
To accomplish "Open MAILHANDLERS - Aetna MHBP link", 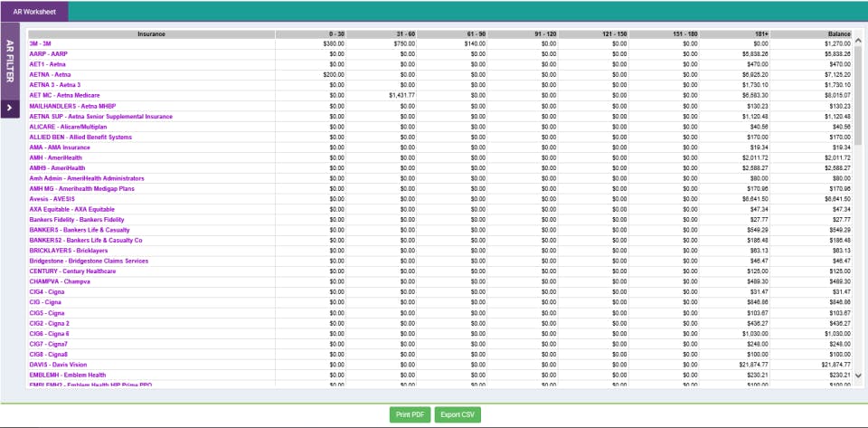I will point(72,106).
